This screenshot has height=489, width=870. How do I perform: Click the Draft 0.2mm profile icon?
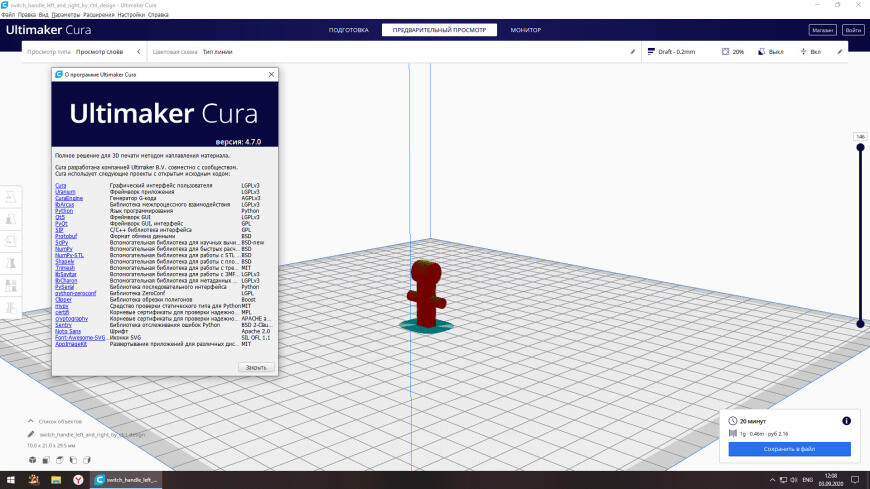(x=651, y=52)
